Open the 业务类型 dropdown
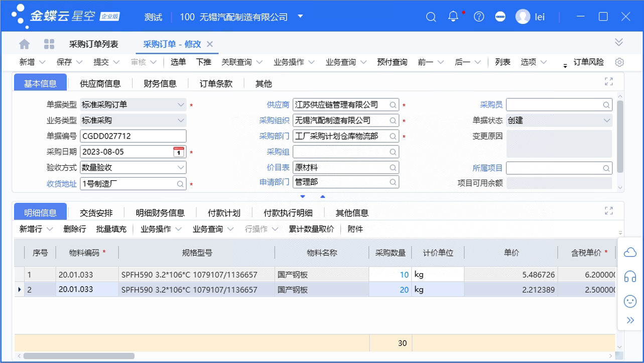The height and width of the screenshot is (363, 644). tap(181, 120)
